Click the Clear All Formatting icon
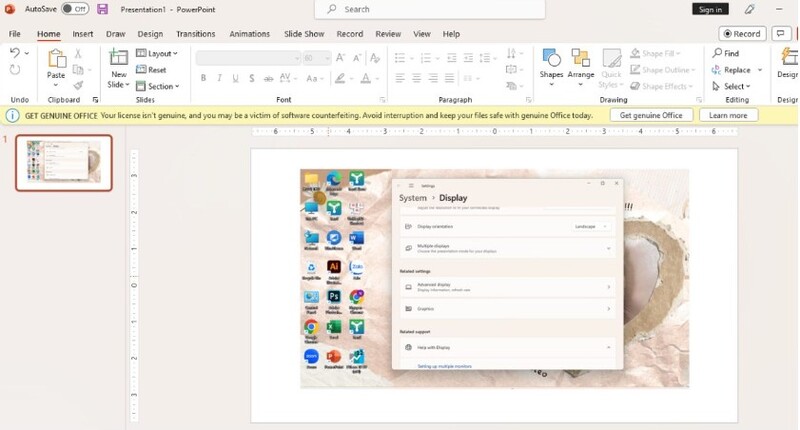800x430 pixels. (x=374, y=58)
